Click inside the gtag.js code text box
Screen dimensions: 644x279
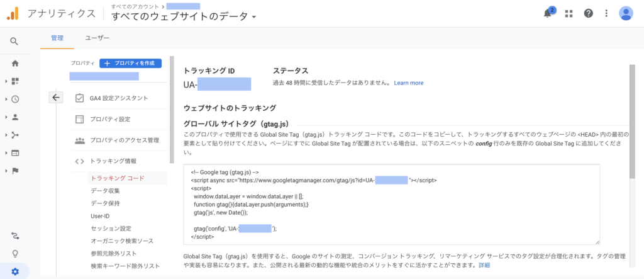392,204
